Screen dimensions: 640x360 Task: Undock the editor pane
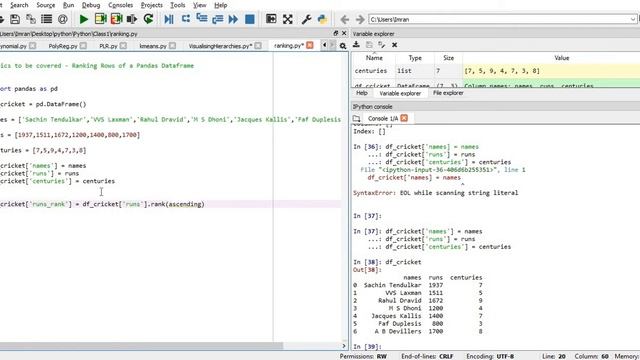(x=336, y=33)
